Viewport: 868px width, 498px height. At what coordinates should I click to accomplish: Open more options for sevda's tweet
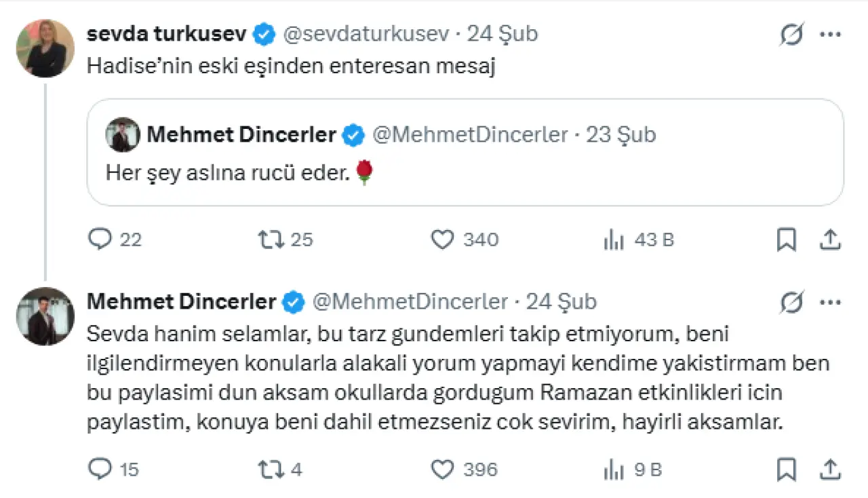[831, 34]
